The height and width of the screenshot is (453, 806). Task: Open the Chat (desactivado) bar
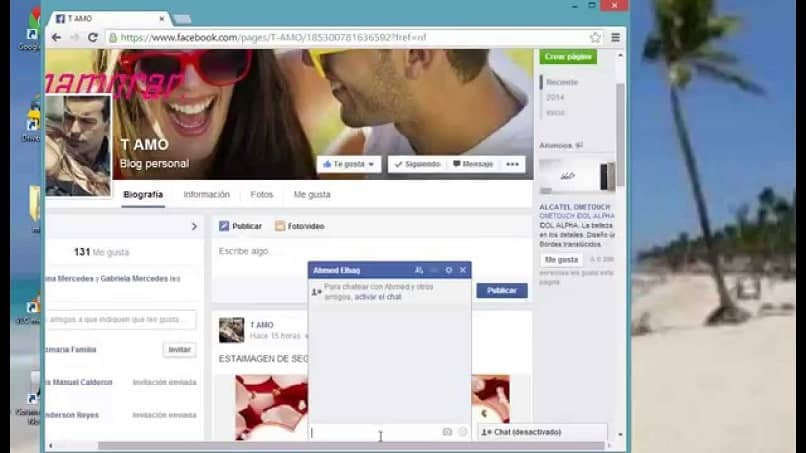542,432
